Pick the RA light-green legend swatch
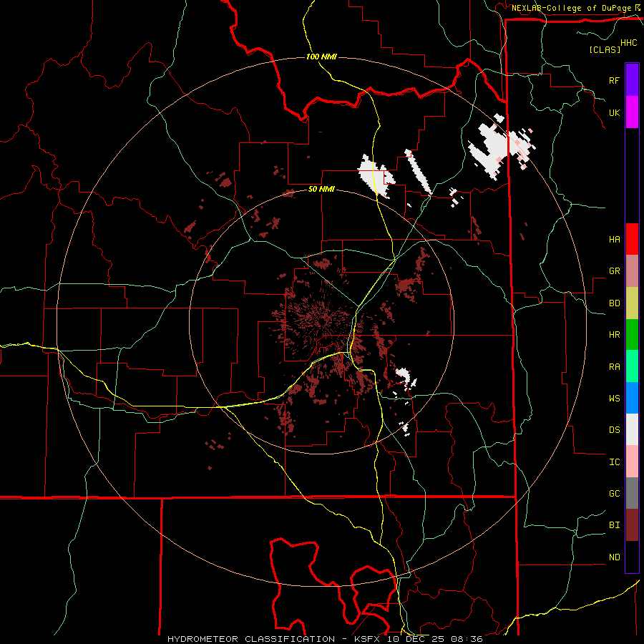Image resolution: width=644 pixels, height=644 pixels. tap(632, 366)
